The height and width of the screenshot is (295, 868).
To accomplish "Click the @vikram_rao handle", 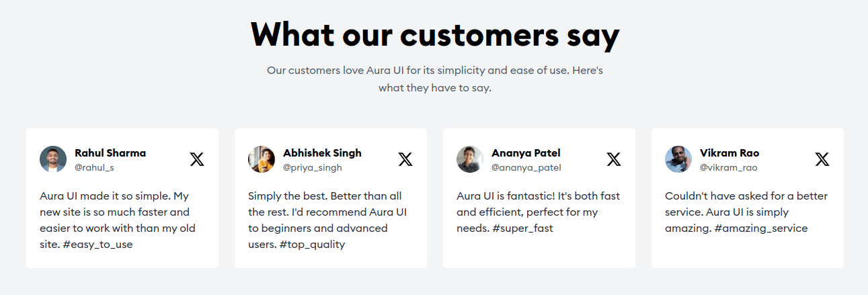I will pyautogui.click(x=729, y=167).
